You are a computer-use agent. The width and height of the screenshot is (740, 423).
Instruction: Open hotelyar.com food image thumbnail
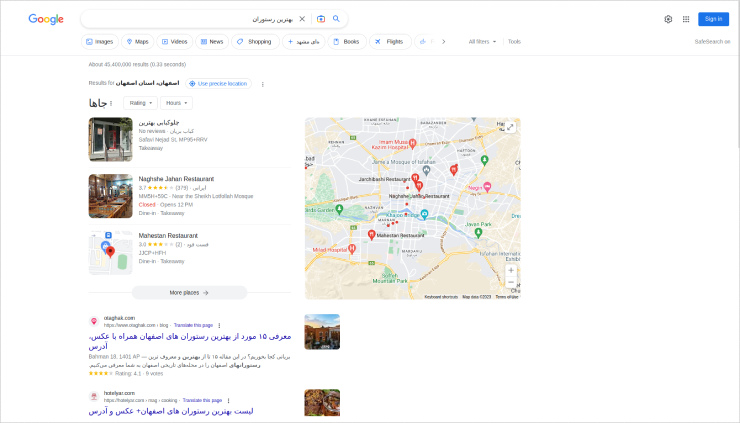click(322, 403)
